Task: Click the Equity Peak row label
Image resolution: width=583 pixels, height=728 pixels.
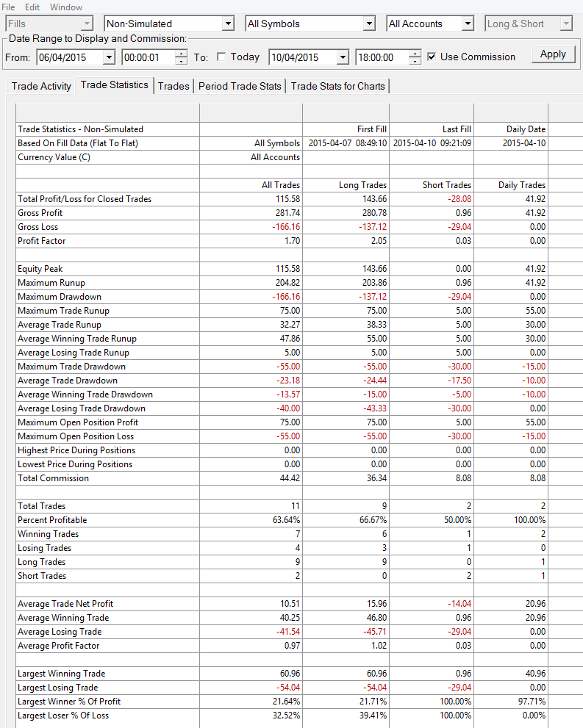Action: coord(40,269)
